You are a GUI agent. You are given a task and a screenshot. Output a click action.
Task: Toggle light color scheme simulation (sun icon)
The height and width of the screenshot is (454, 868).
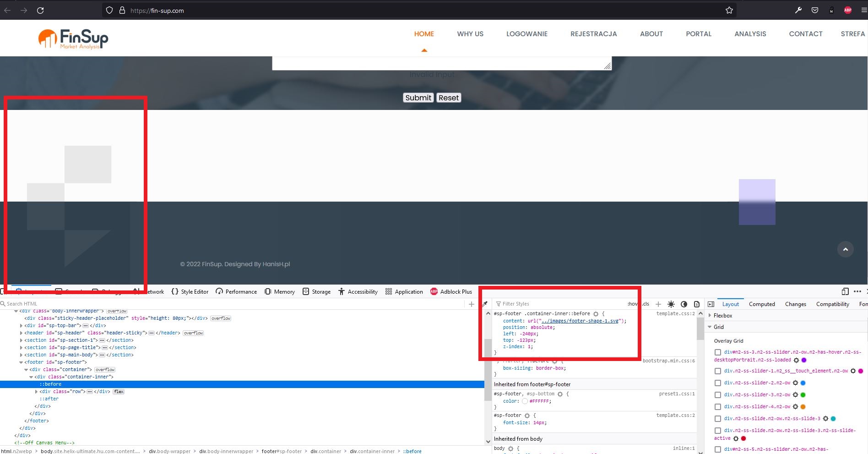tap(671, 304)
